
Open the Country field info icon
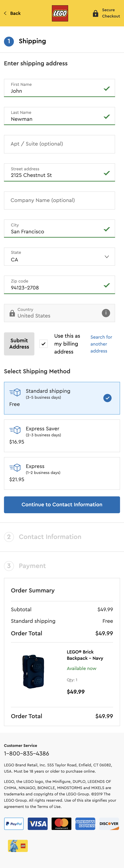(x=106, y=313)
